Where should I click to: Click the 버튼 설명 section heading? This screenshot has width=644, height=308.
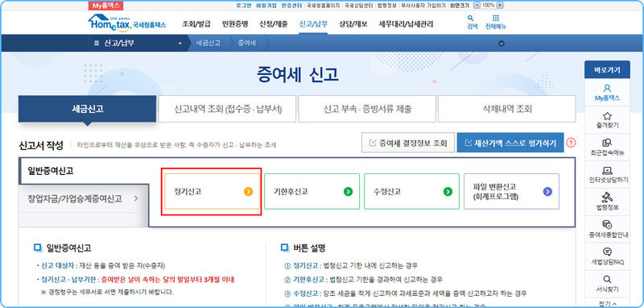point(309,248)
